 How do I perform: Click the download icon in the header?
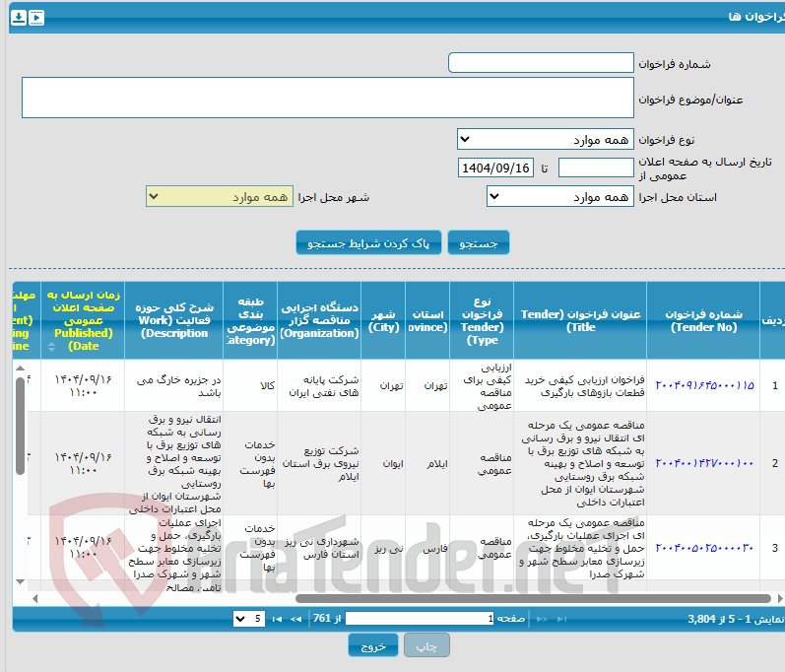click(19, 18)
